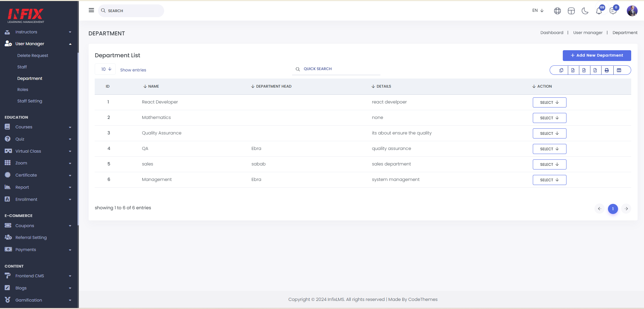Click the QUICK SEARCH field
Viewport: 644px width, 309px height.
click(x=336, y=69)
